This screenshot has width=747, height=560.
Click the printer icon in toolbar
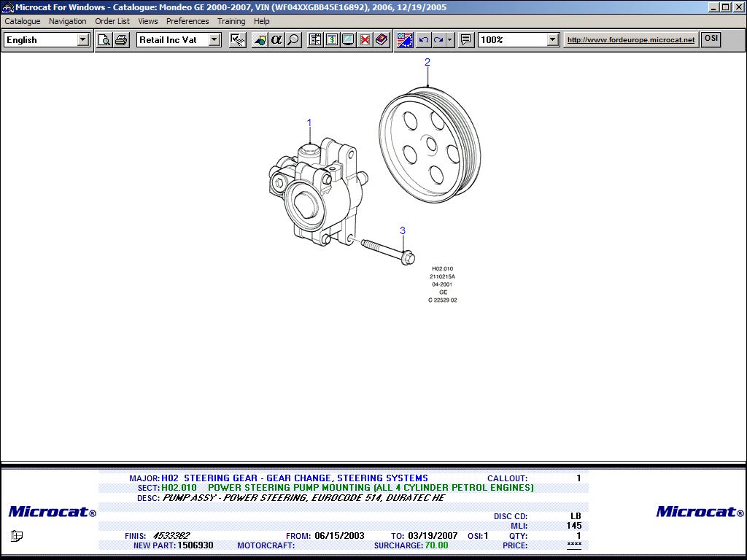tap(121, 40)
